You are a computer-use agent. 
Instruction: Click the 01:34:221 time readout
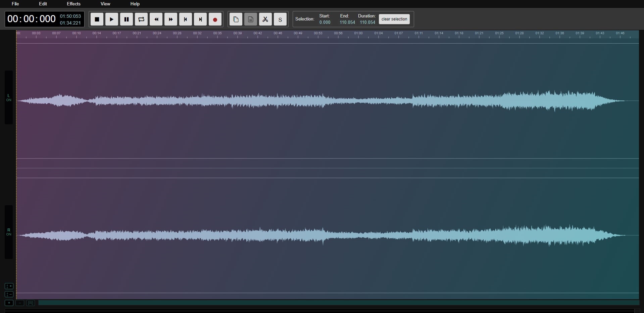tap(70, 23)
